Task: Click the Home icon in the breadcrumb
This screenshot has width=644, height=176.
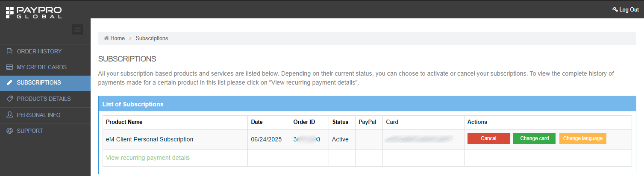Action: 106,38
